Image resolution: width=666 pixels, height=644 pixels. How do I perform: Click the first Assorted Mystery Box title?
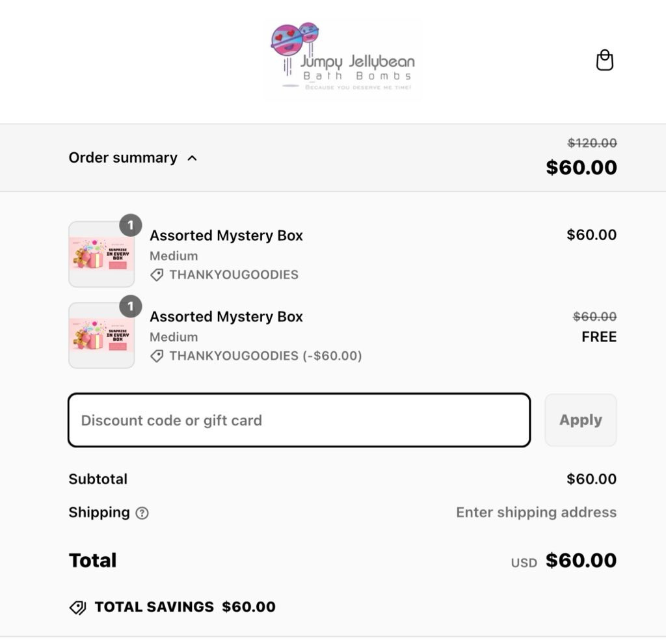pyautogui.click(x=226, y=235)
